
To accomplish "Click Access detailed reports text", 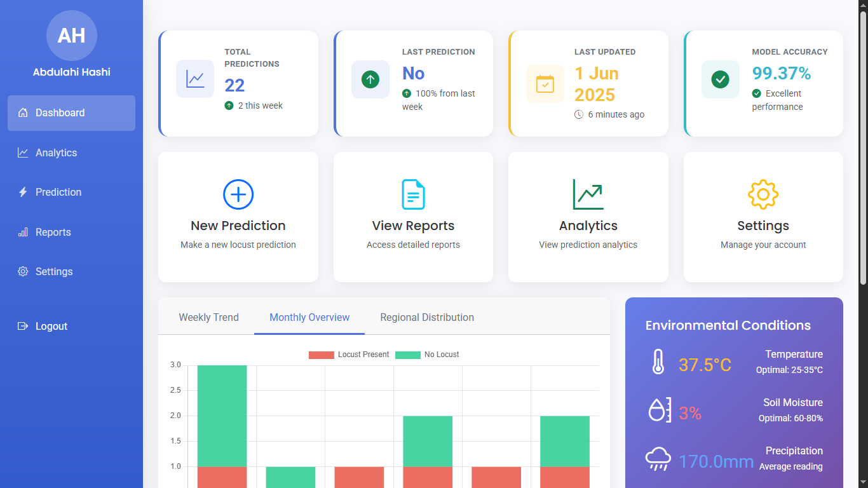I will click(x=413, y=245).
